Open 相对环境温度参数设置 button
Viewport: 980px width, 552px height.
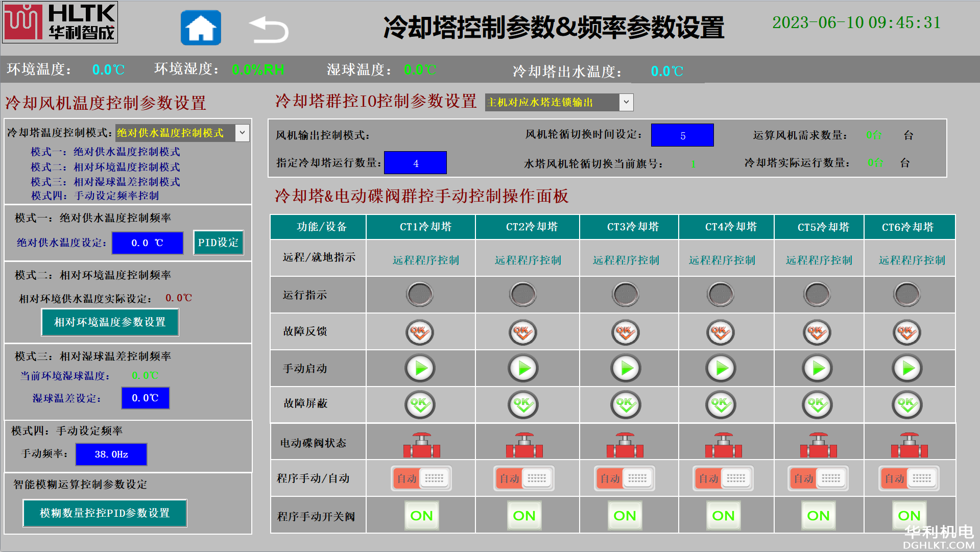110,322
